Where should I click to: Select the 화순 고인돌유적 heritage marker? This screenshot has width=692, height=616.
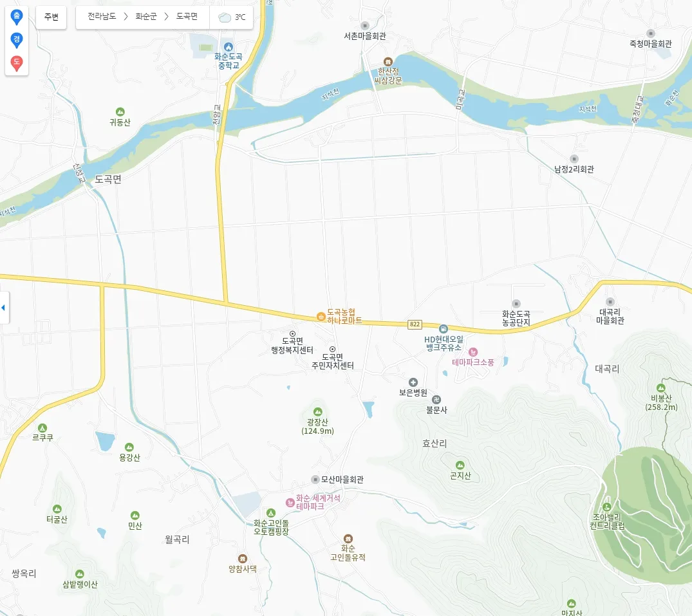(x=348, y=539)
